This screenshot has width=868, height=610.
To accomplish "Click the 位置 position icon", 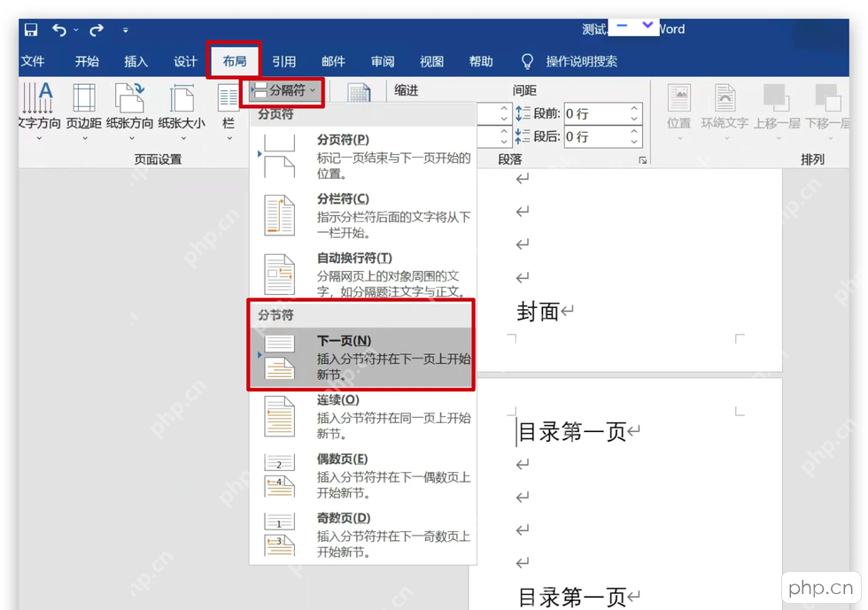I will (x=679, y=98).
